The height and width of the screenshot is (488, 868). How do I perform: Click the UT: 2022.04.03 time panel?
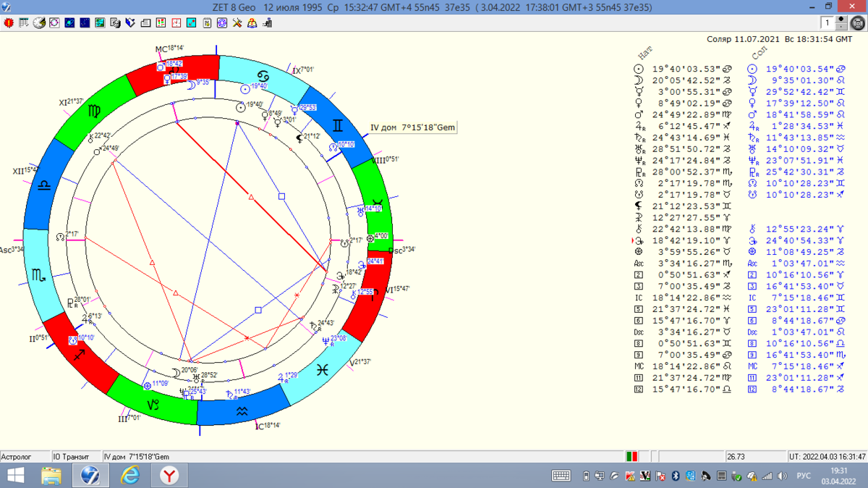pos(827,457)
